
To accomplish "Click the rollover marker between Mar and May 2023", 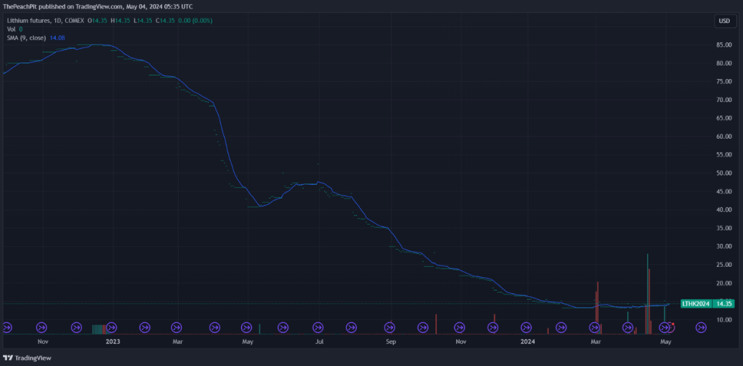I will (214, 327).
